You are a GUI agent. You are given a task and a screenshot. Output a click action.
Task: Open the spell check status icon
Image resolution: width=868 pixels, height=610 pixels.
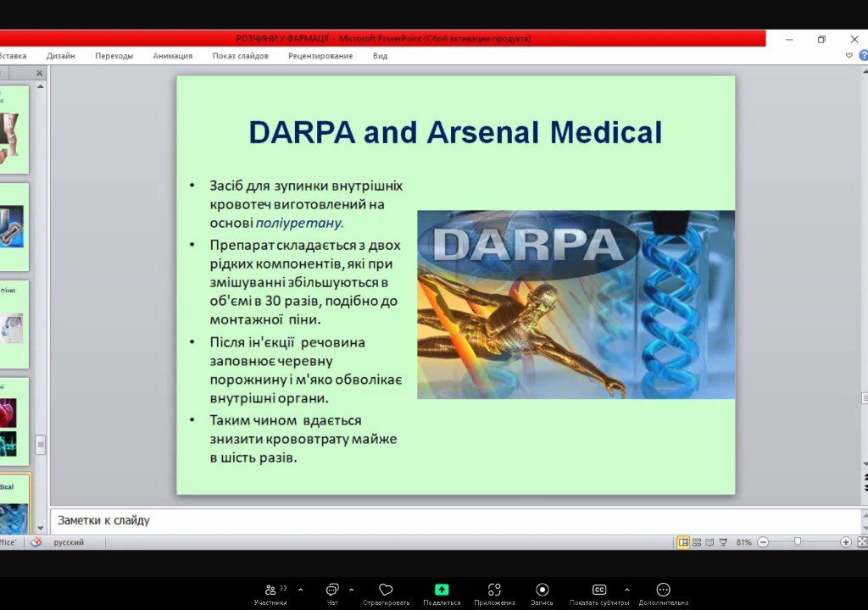(36, 542)
